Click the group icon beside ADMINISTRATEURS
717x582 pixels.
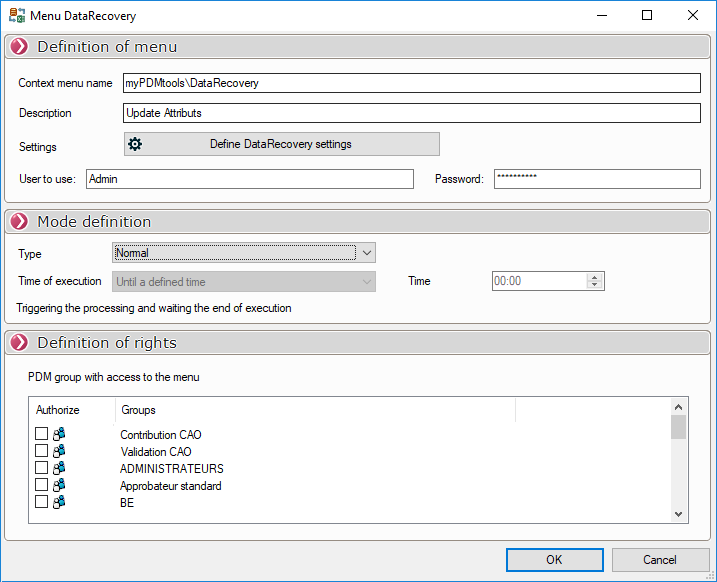tap(59, 468)
